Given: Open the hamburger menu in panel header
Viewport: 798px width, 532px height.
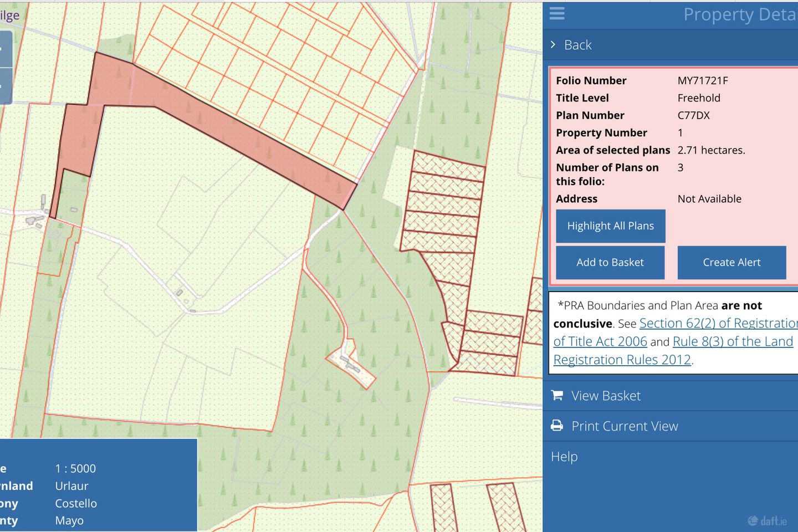Looking at the screenshot, I should [x=557, y=13].
